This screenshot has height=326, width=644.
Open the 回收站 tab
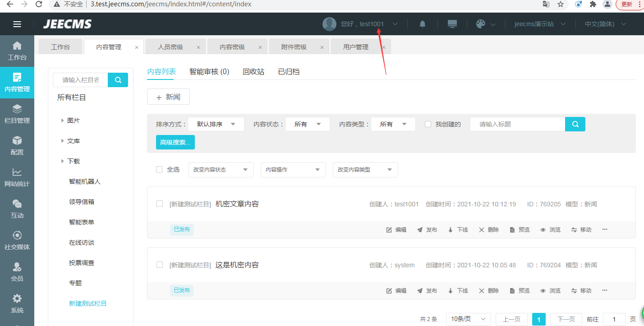253,71
